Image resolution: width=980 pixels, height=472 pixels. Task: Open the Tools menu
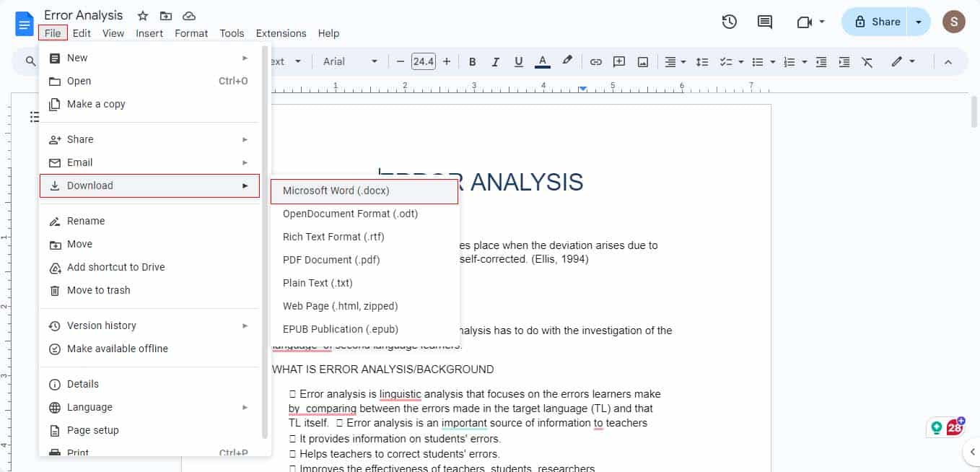[x=232, y=33]
